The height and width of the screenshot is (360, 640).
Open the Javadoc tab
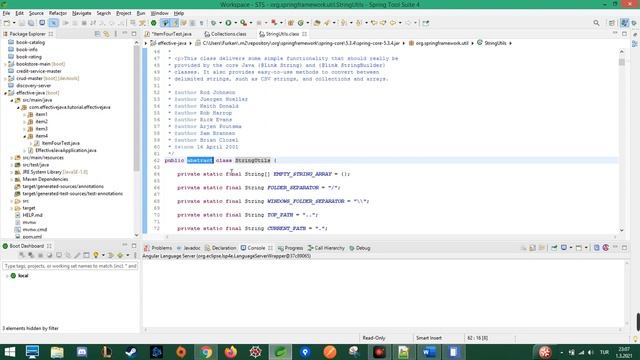pyautogui.click(x=188, y=248)
